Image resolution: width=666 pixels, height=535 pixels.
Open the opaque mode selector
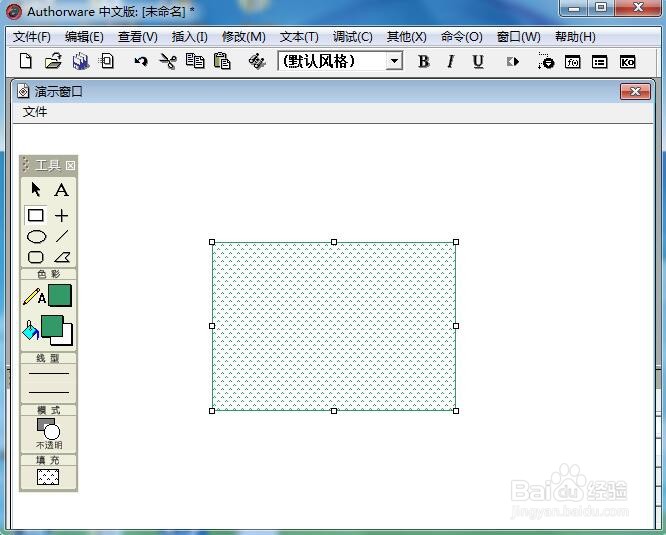[48, 434]
